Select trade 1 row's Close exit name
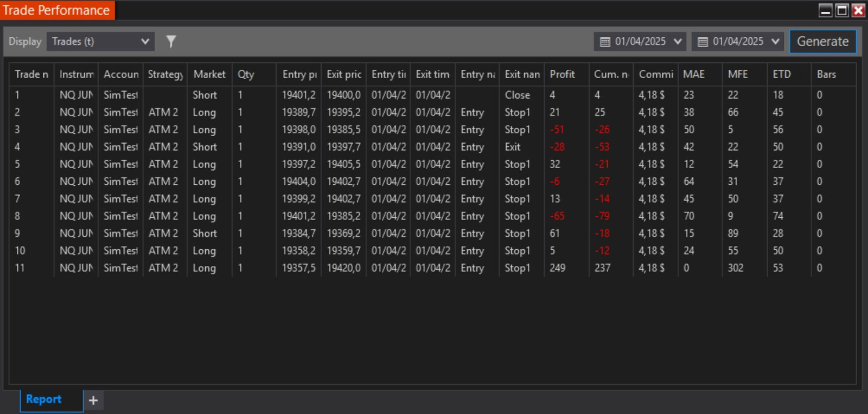 [517, 95]
